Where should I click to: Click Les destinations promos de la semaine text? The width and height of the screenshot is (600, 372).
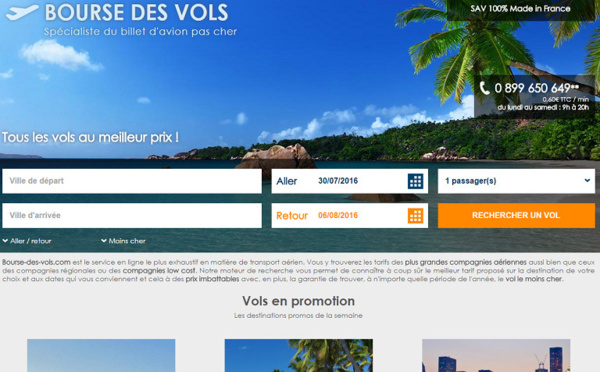298,316
